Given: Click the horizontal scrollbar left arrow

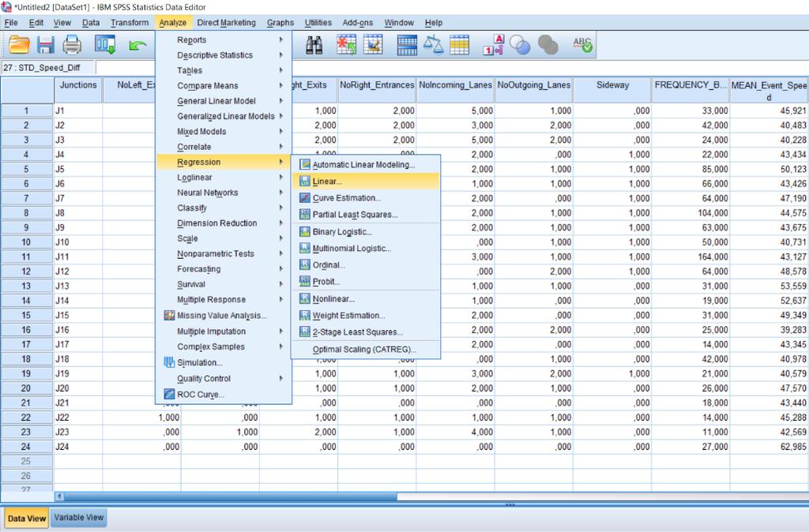Looking at the screenshot, I should (x=59, y=496).
